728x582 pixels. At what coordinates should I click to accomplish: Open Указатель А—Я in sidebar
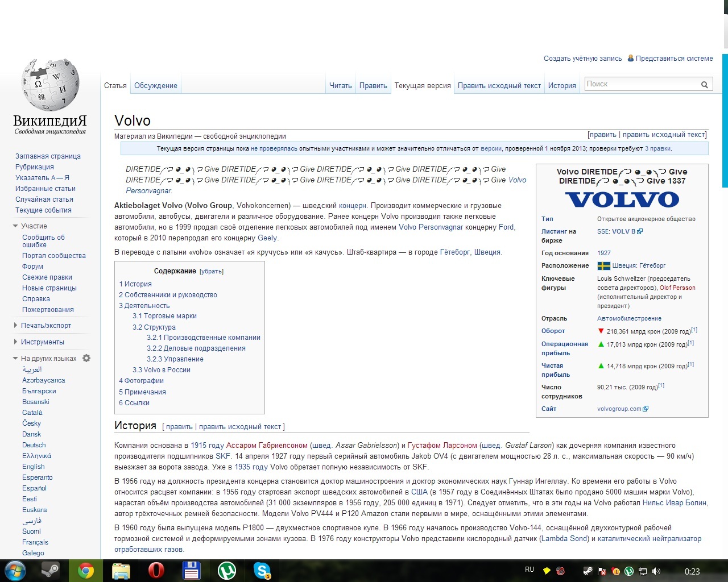click(x=42, y=178)
